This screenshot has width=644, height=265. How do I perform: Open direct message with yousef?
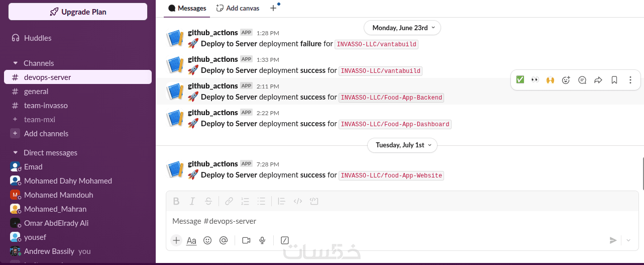(78, 237)
